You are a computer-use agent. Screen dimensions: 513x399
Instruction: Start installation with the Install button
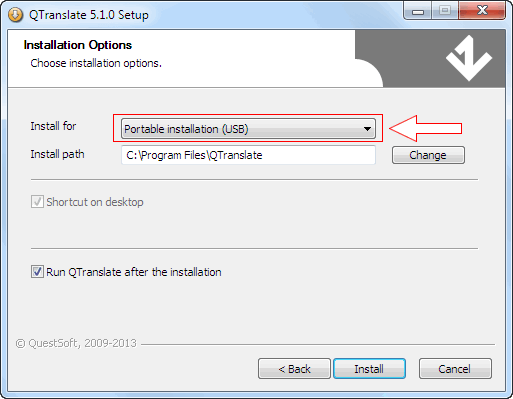(x=369, y=369)
